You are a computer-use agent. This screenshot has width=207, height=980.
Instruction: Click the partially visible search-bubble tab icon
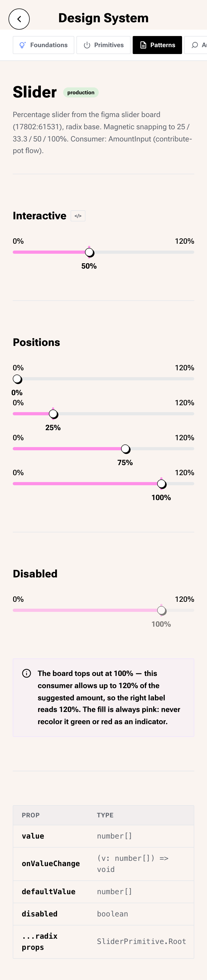195,45
